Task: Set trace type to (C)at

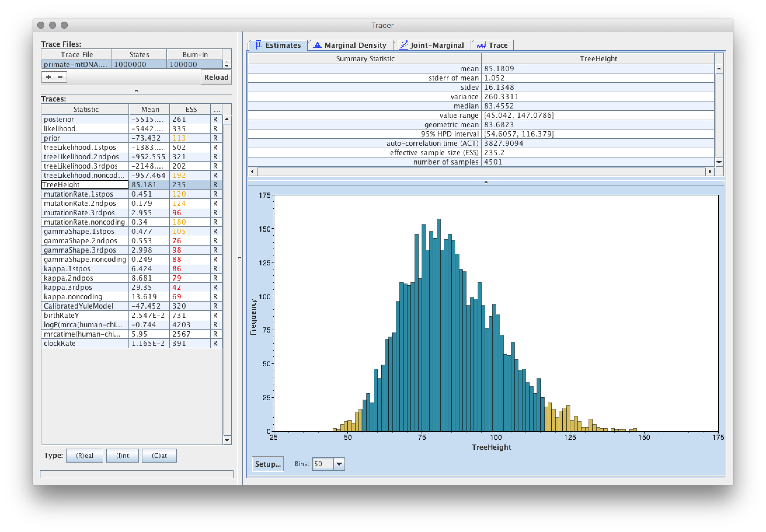Action: tap(159, 456)
